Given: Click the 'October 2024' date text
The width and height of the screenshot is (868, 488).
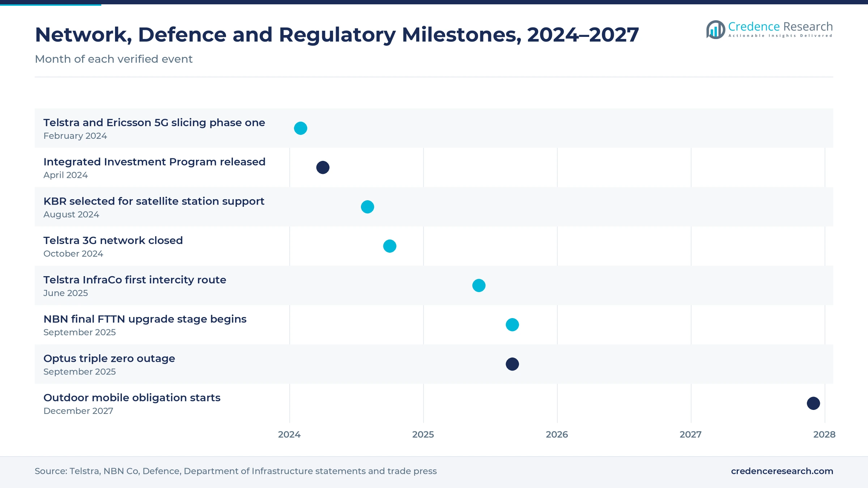Looking at the screenshot, I should (x=73, y=254).
